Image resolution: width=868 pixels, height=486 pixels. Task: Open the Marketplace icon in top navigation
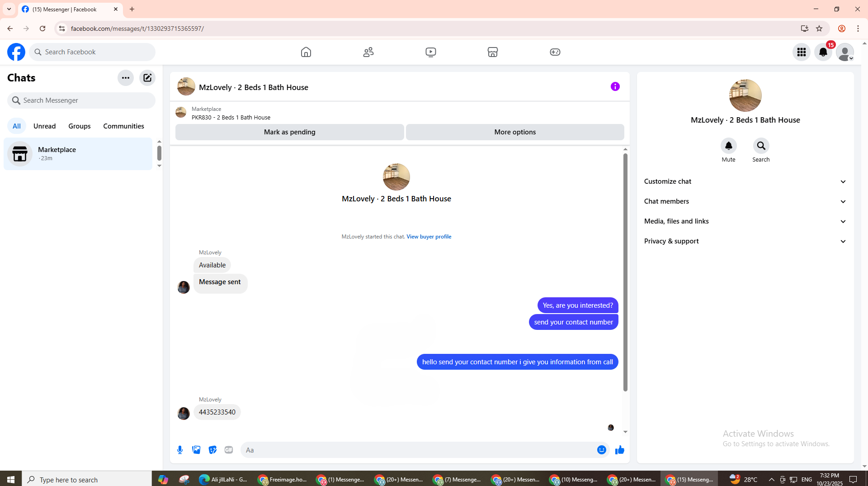pyautogui.click(x=493, y=52)
